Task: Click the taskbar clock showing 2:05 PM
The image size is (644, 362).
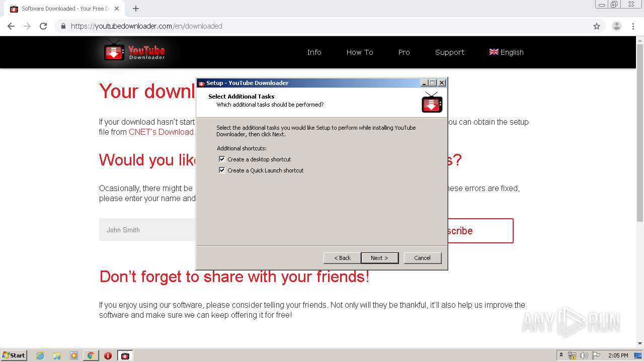Action: 618,355
